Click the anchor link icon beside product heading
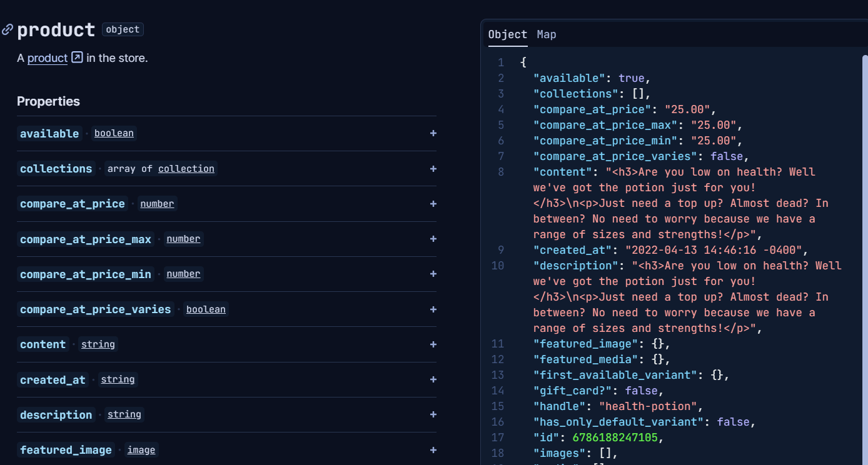 (x=8, y=29)
